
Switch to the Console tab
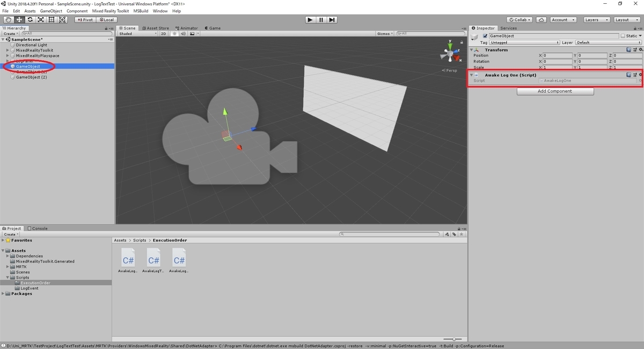pos(38,228)
